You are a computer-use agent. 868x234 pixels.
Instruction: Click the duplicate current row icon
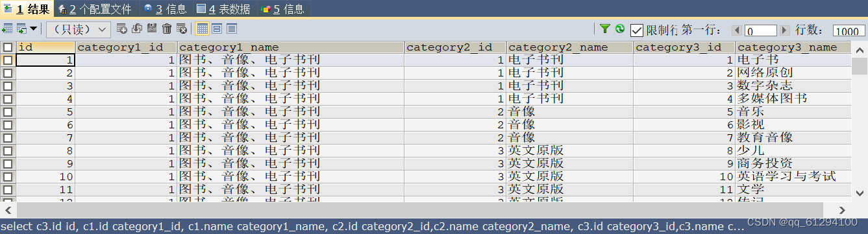(136, 29)
